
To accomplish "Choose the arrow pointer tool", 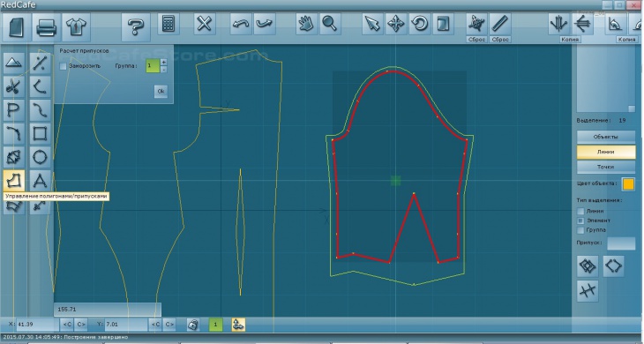I will point(372,24).
